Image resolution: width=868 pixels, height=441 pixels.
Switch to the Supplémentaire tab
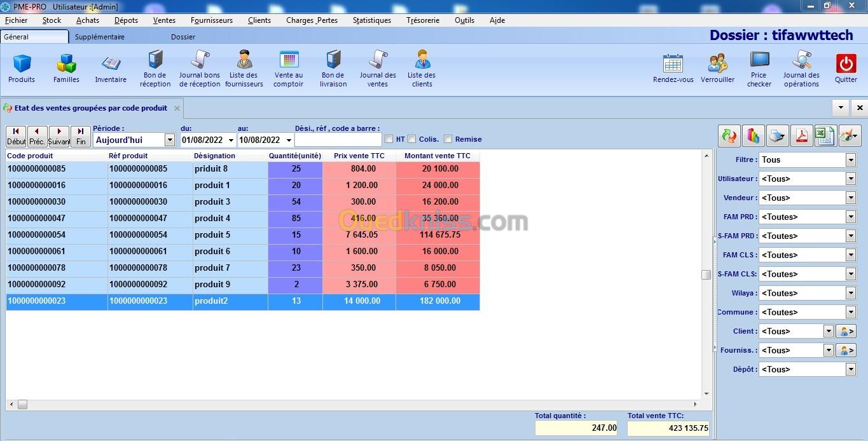(100, 37)
